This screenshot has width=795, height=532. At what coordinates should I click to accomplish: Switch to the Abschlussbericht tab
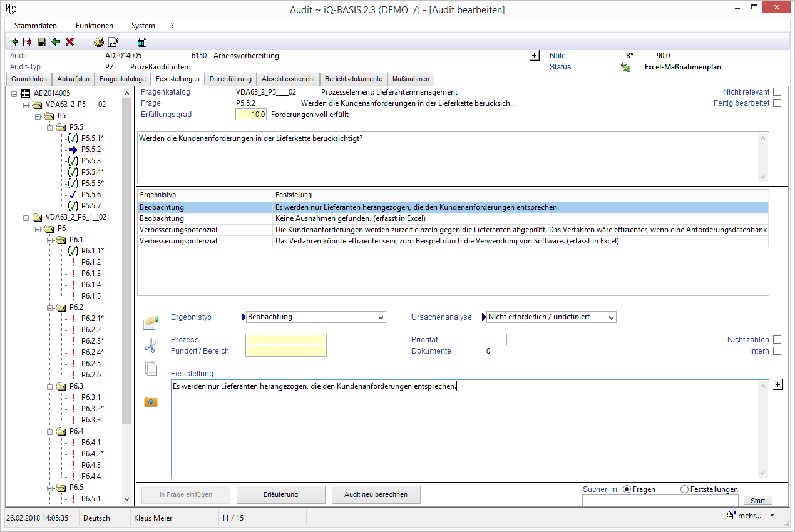tap(288, 79)
